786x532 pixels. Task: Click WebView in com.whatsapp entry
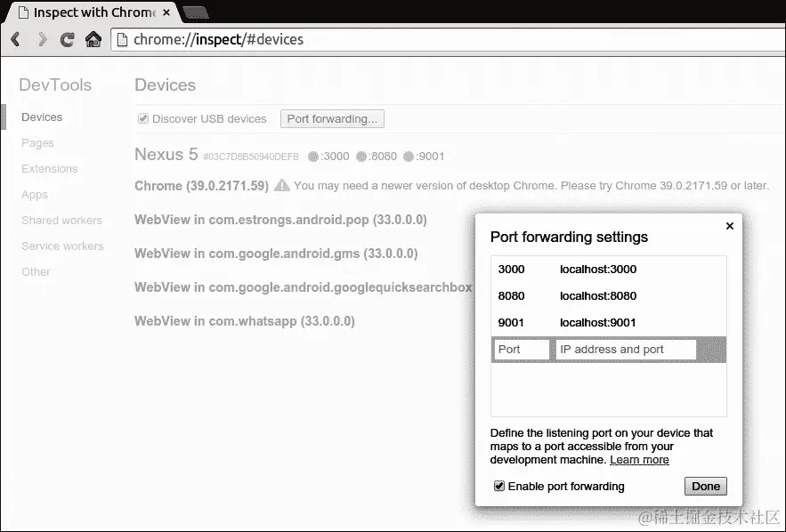pyautogui.click(x=245, y=321)
